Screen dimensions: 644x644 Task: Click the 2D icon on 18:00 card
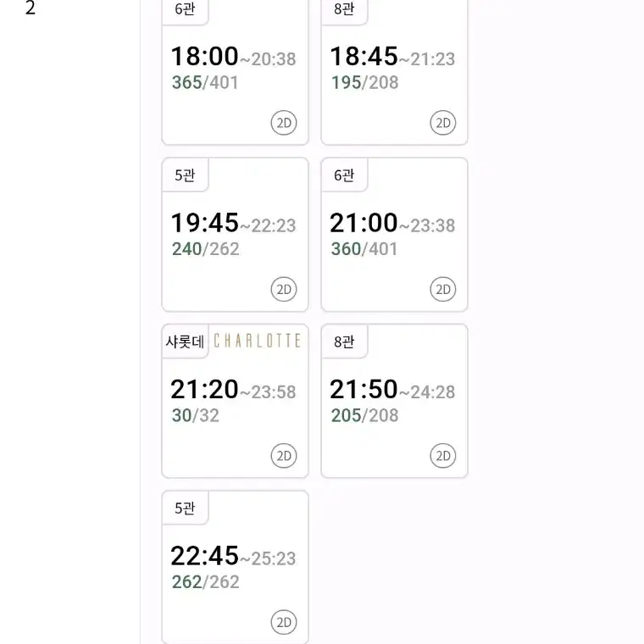(x=284, y=123)
